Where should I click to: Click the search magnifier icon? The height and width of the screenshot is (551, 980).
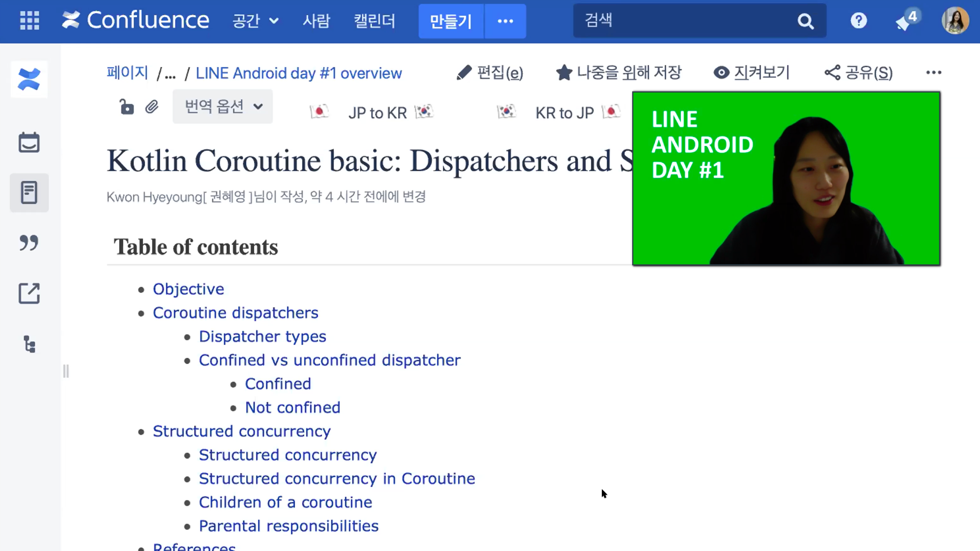[806, 21]
